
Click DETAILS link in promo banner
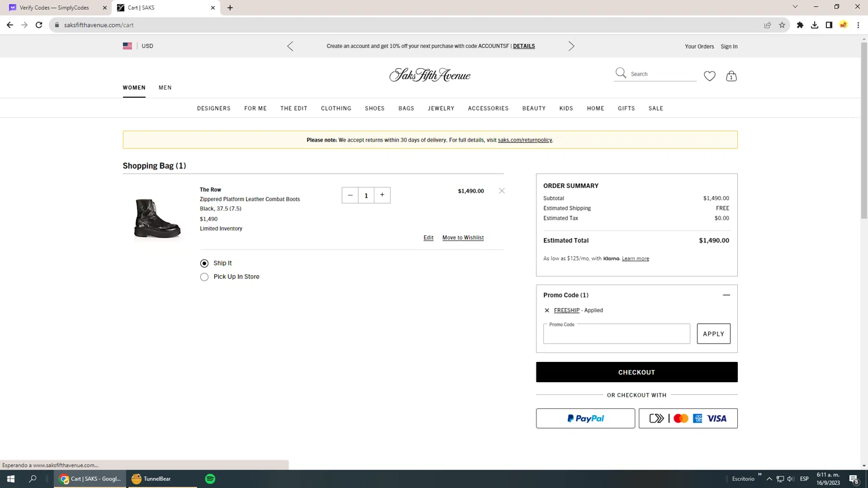coord(524,46)
